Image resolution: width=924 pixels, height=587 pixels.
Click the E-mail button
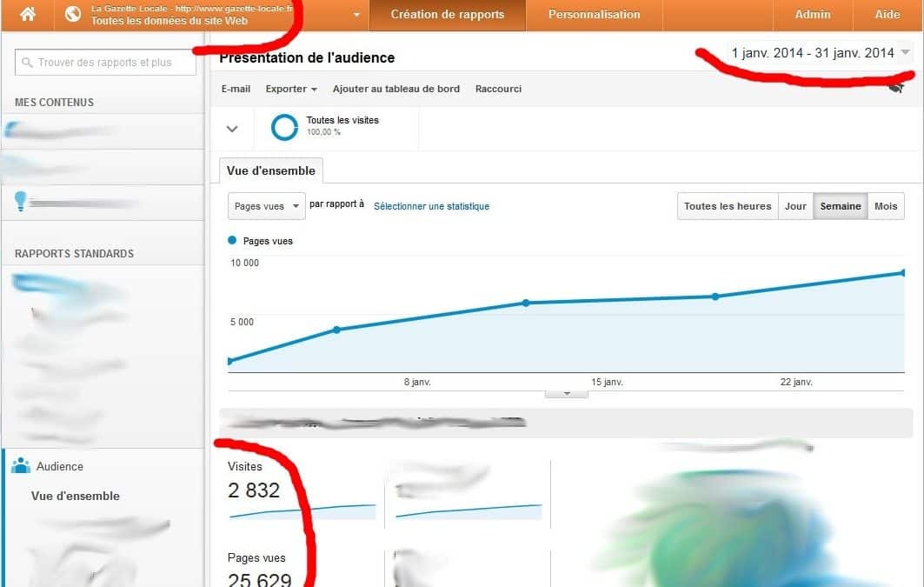[x=236, y=89]
